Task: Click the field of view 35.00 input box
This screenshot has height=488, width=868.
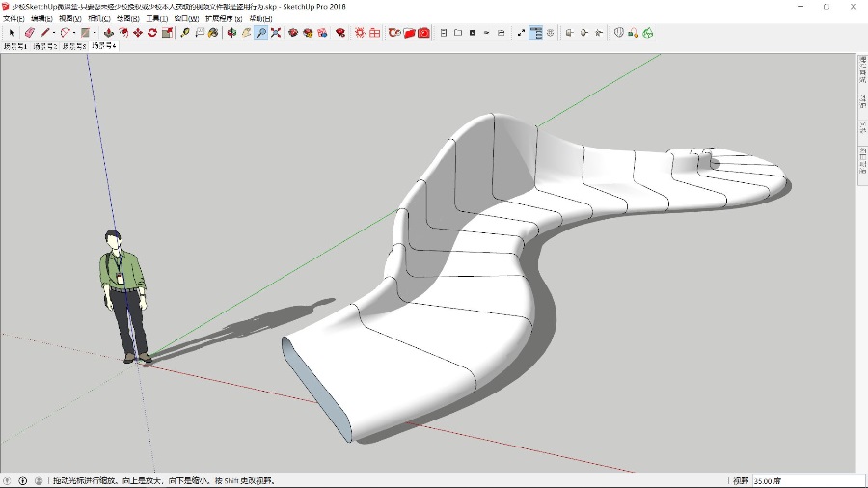Action: [809, 481]
